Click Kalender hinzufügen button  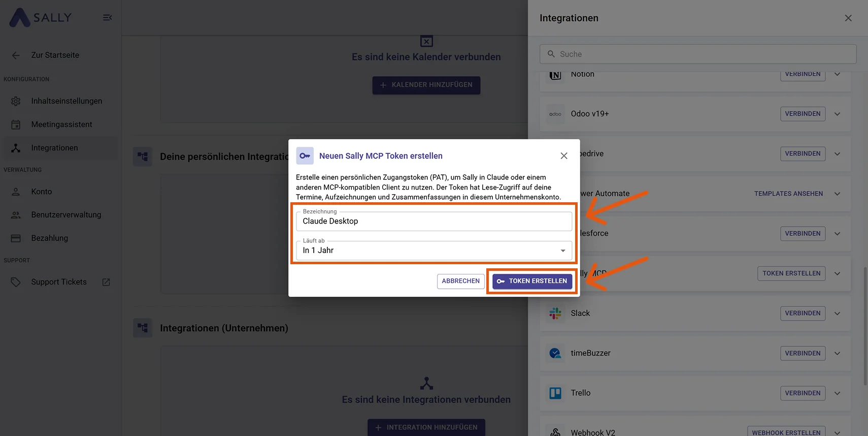(426, 85)
